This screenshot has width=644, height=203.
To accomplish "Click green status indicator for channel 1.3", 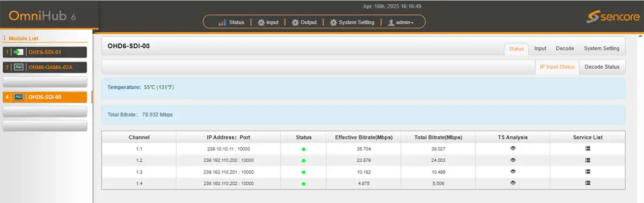I will pos(304,172).
